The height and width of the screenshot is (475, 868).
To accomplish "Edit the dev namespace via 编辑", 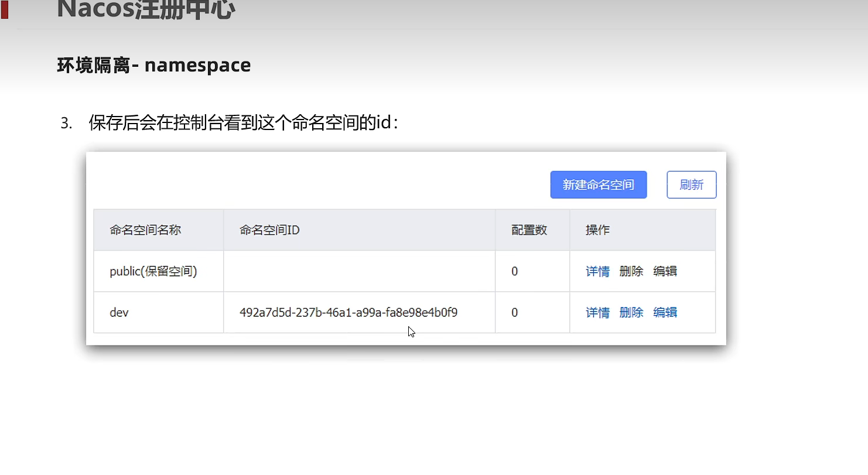I will (x=665, y=313).
